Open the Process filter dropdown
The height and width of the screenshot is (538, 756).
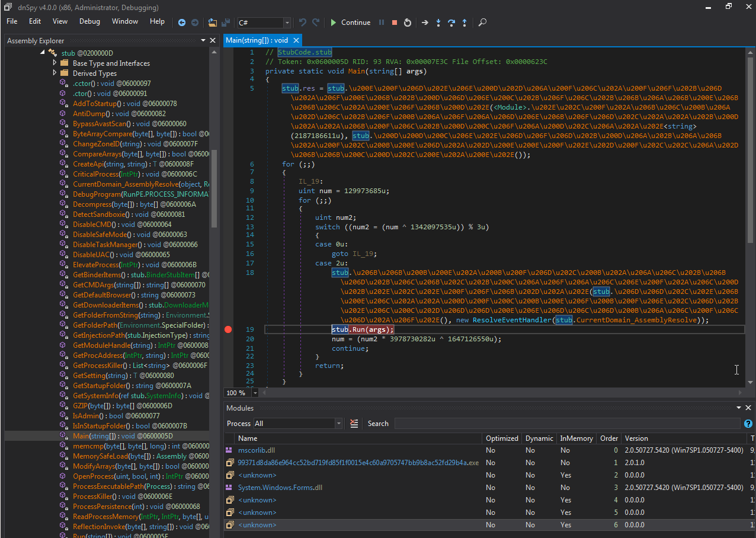click(x=338, y=424)
